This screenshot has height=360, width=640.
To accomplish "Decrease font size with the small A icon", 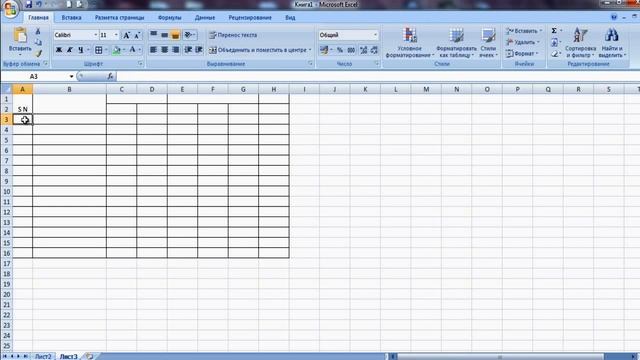I will click(x=137, y=35).
